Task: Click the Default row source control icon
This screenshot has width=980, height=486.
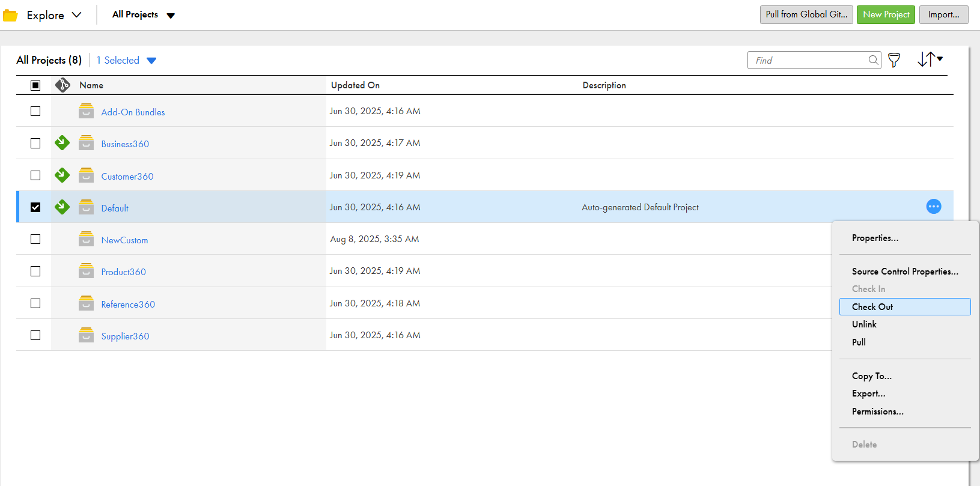Action: [62, 207]
